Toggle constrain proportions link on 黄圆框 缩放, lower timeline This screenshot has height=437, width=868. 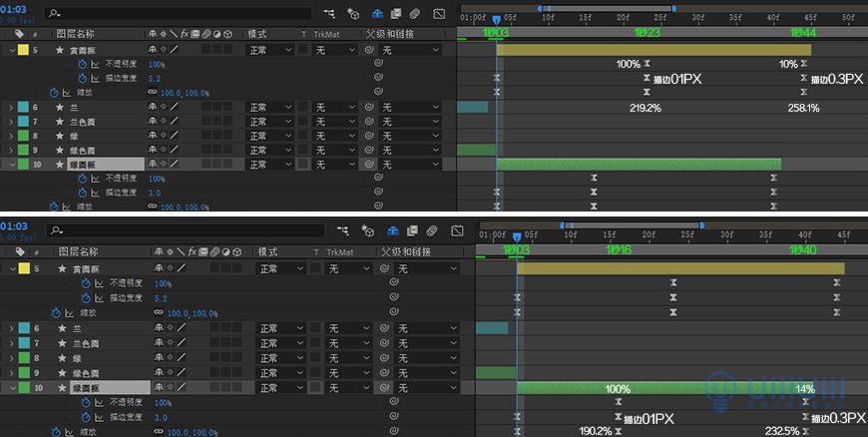[x=160, y=313]
